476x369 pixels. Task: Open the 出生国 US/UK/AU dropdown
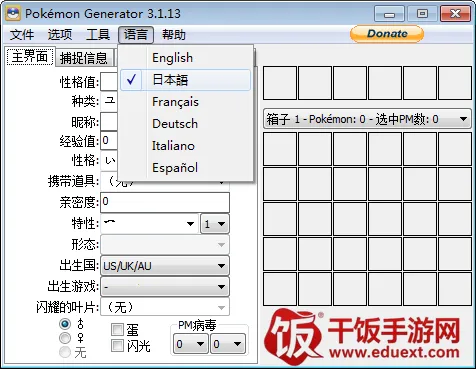(165, 266)
